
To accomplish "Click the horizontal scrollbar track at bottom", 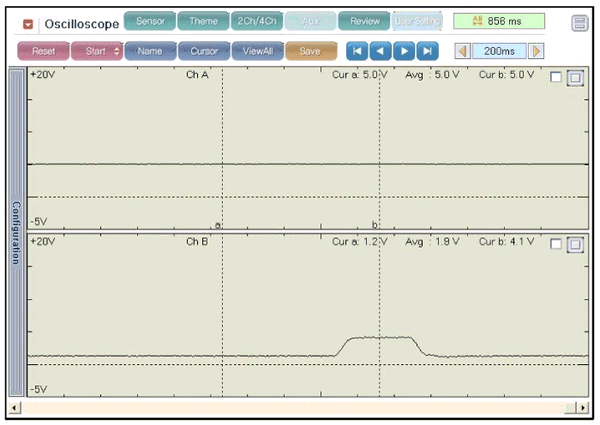I will [300, 408].
